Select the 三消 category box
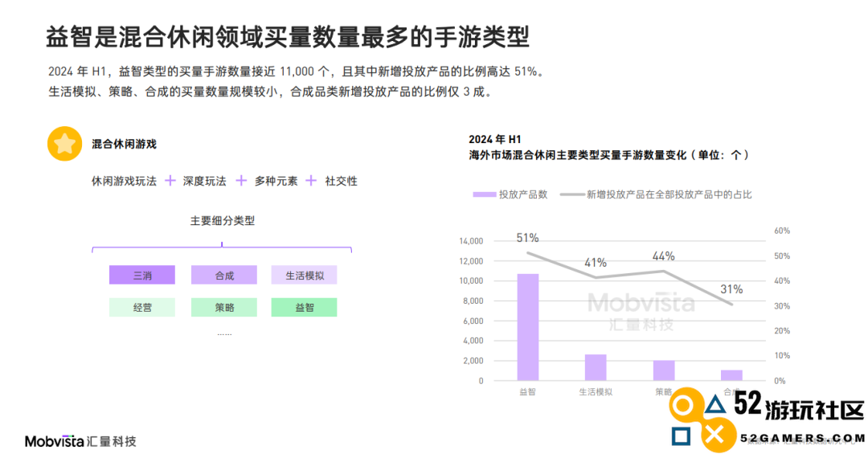The width and height of the screenshot is (868, 454). click(142, 275)
